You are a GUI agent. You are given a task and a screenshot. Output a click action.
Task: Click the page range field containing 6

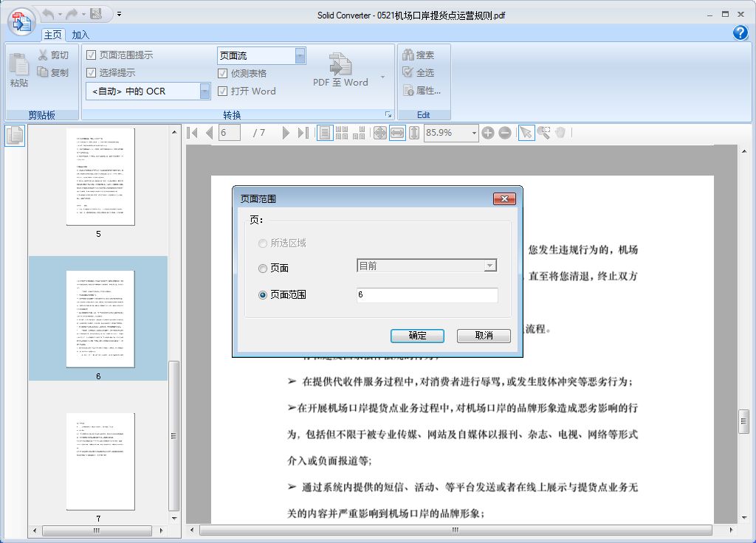[x=427, y=295]
